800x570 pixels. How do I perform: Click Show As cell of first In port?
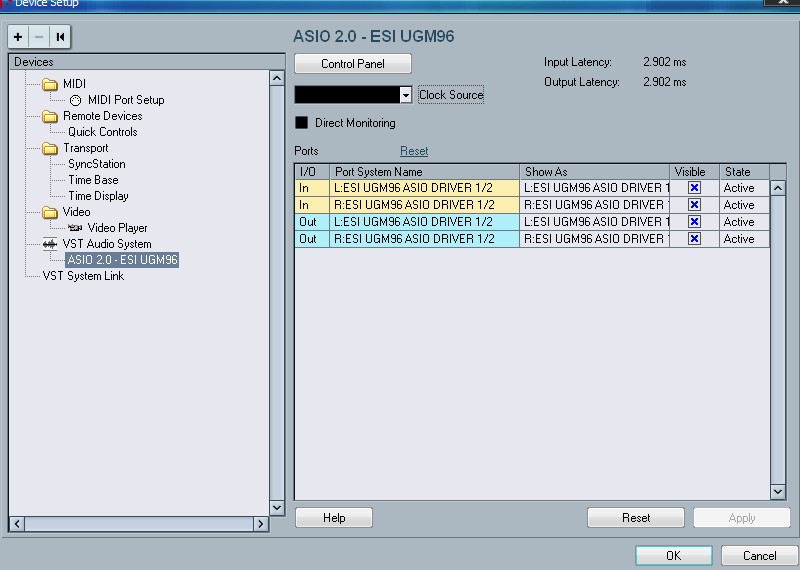tap(594, 188)
